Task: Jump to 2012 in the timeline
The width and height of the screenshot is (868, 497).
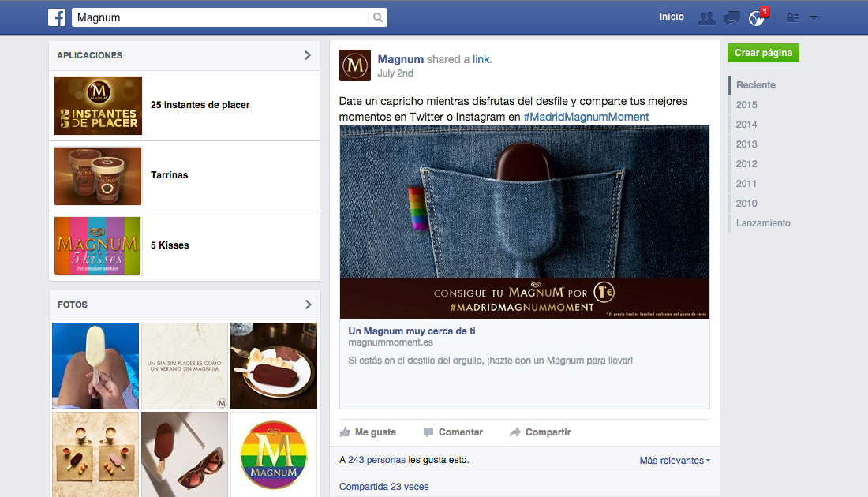Action: point(746,164)
